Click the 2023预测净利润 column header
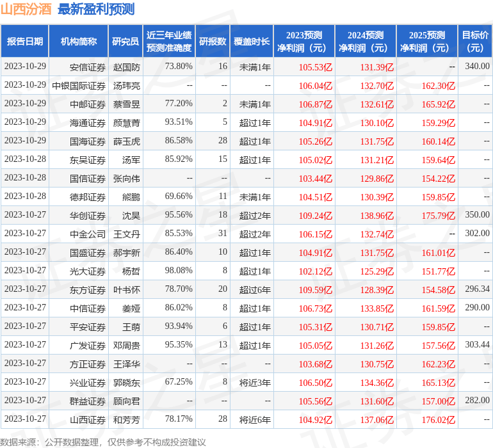The image size is (493, 448). [x=304, y=41]
